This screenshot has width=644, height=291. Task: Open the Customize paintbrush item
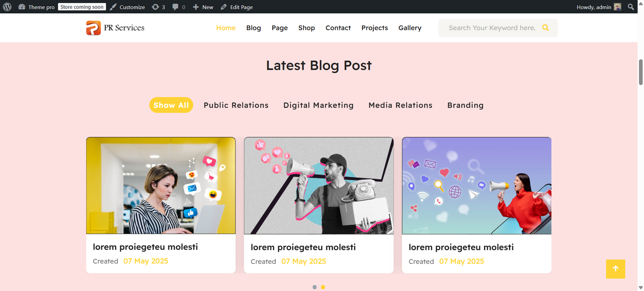click(x=113, y=7)
